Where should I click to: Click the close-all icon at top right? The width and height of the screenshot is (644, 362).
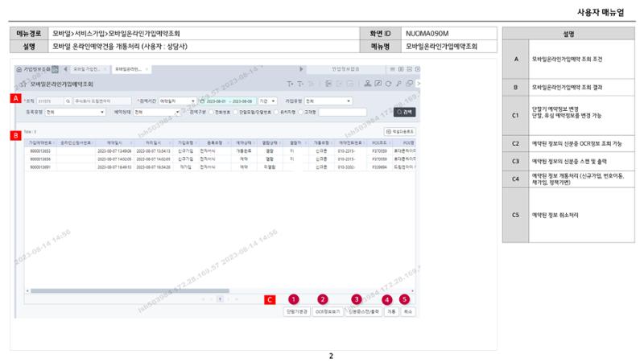coord(417,69)
